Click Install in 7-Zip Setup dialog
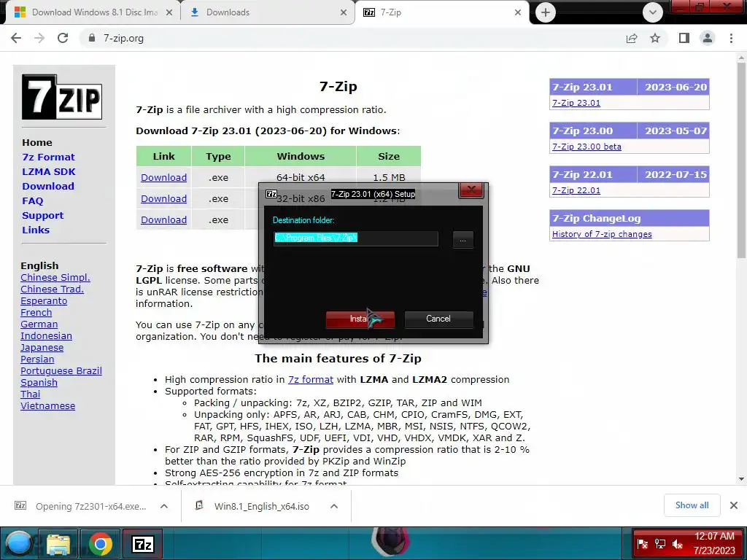Image resolution: width=747 pixels, height=560 pixels. (360, 319)
